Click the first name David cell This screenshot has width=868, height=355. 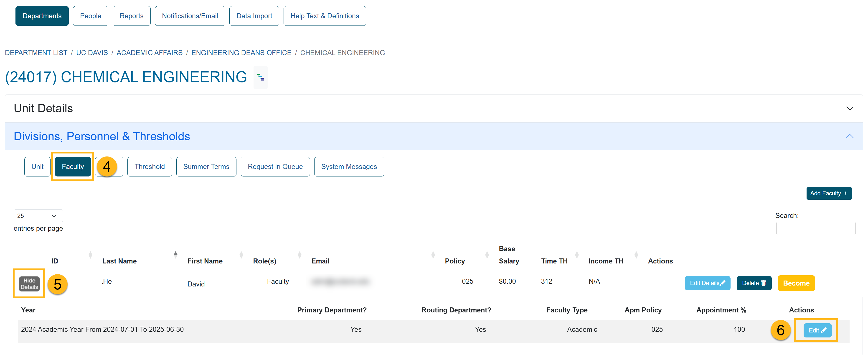(196, 284)
